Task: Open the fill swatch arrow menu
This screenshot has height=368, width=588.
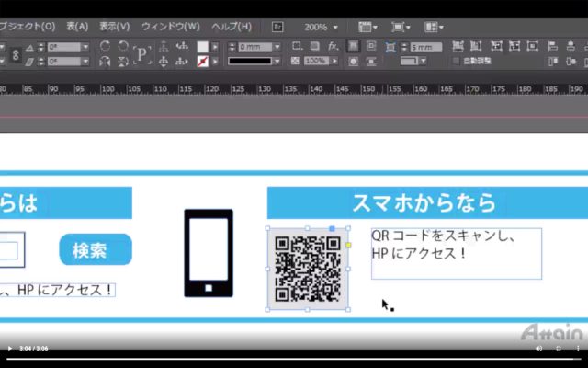Action: point(215,47)
